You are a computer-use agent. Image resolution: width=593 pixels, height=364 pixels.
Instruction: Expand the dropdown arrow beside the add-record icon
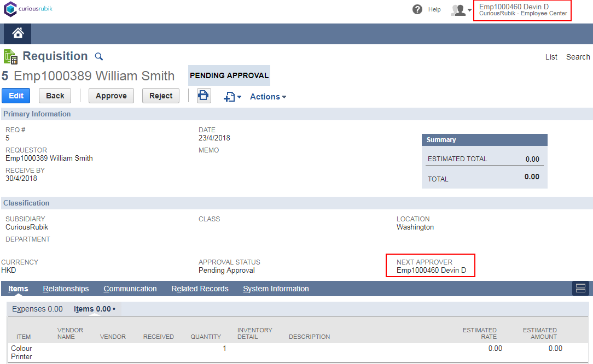(x=238, y=96)
